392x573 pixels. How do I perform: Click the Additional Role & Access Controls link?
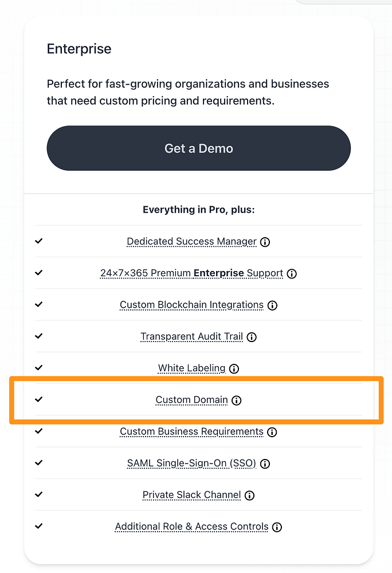coord(191,526)
